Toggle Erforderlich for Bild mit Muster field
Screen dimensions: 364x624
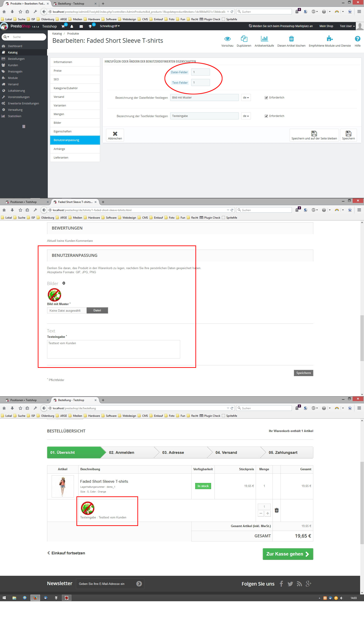pos(266,98)
